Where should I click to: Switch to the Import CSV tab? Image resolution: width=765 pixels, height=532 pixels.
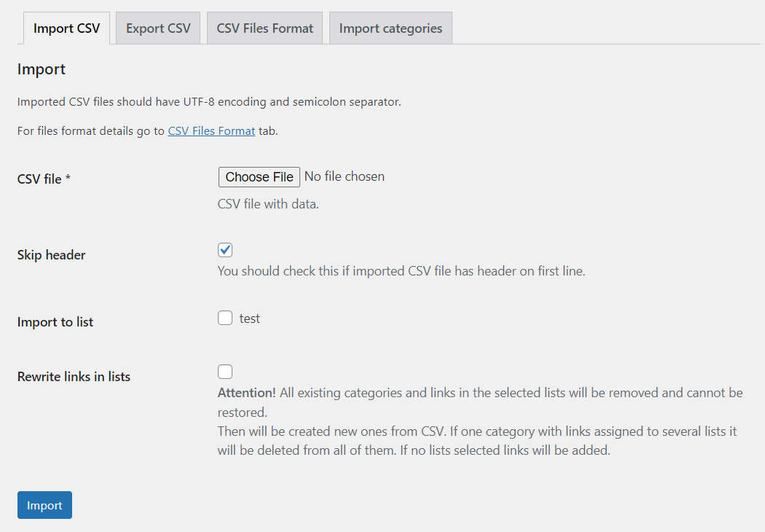[66, 28]
